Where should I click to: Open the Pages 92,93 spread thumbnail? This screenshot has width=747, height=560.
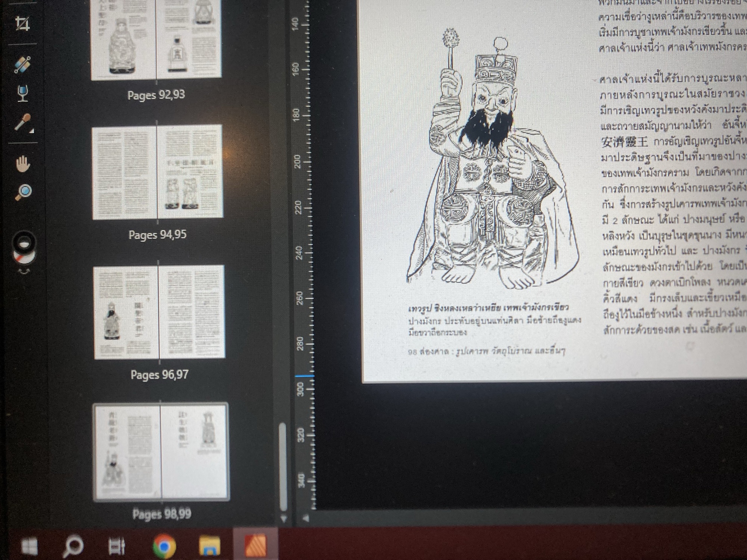click(x=156, y=39)
